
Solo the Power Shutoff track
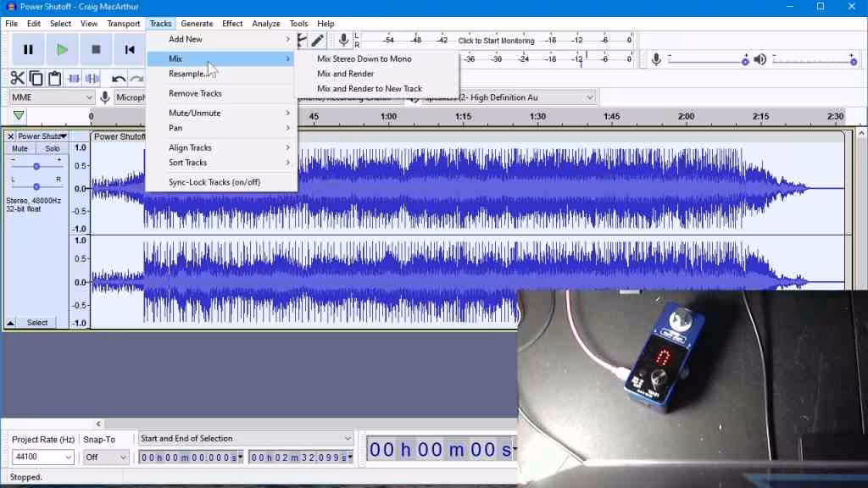coord(53,149)
